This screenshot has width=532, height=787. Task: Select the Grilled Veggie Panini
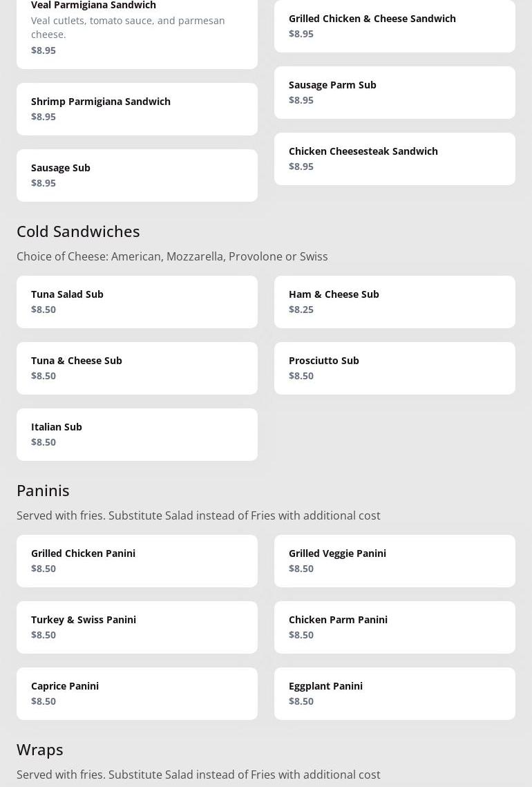pyautogui.click(x=395, y=560)
